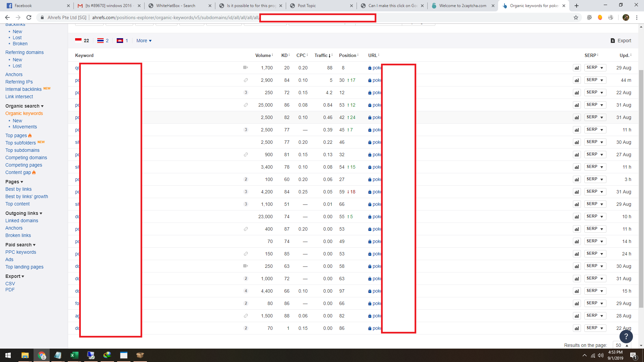Switch to the WhiteHatBox - Search tab
644x362 pixels.
(175, 6)
